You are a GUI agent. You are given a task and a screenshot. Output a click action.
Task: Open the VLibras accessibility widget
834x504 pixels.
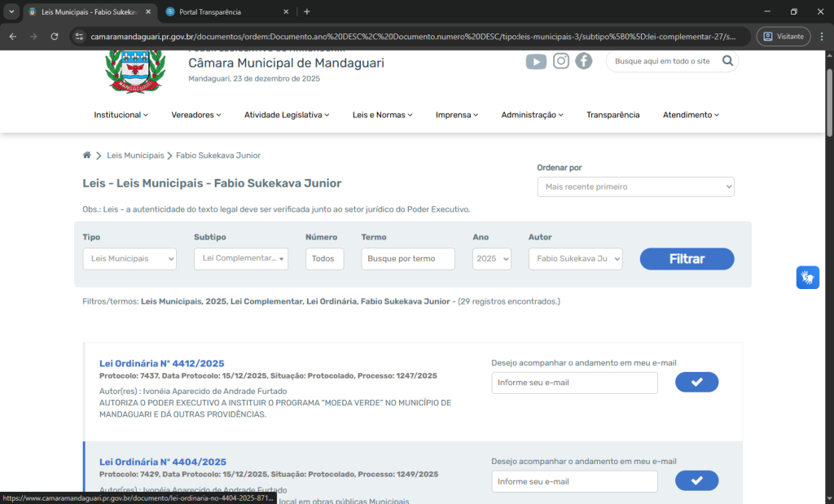[807, 278]
